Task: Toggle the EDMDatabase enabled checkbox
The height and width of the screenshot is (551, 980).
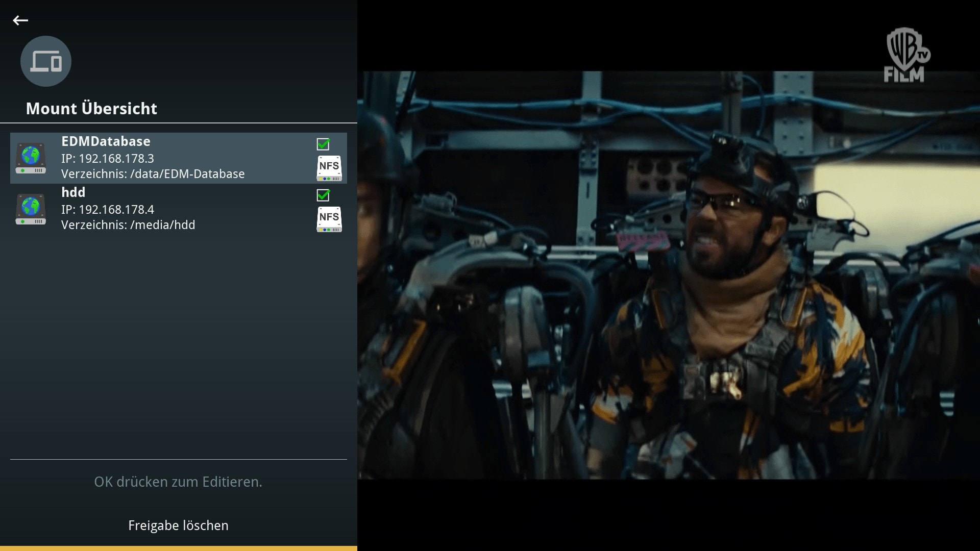Action: [323, 144]
